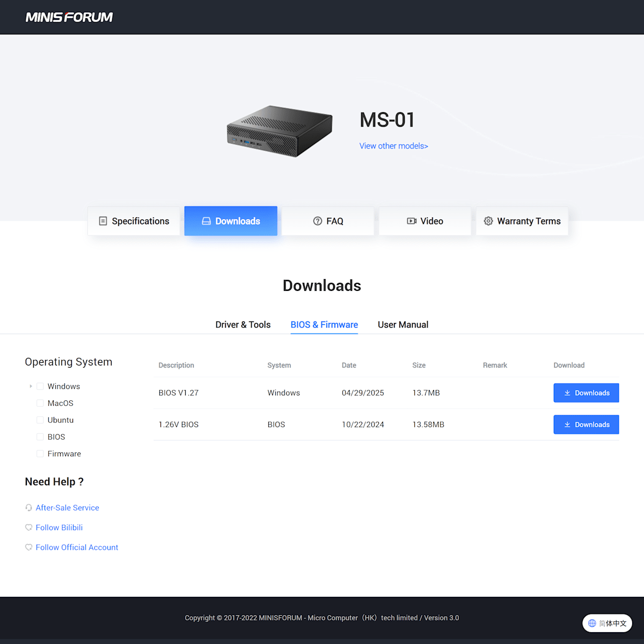Click the Warranty Terms gear icon
Image resolution: width=644 pixels, height=644 pixels.
pos(488,221)
